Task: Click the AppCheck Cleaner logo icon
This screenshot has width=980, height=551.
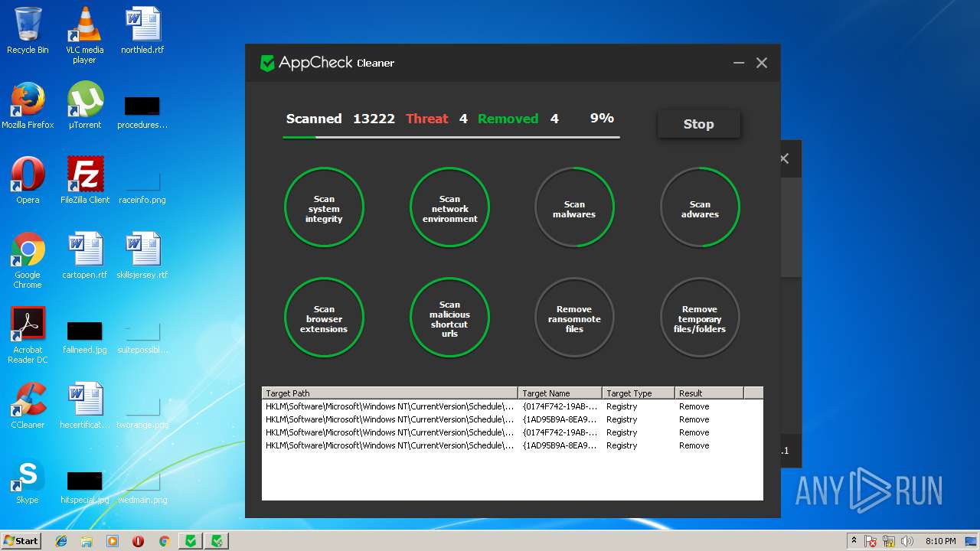Action: [267, 63]
